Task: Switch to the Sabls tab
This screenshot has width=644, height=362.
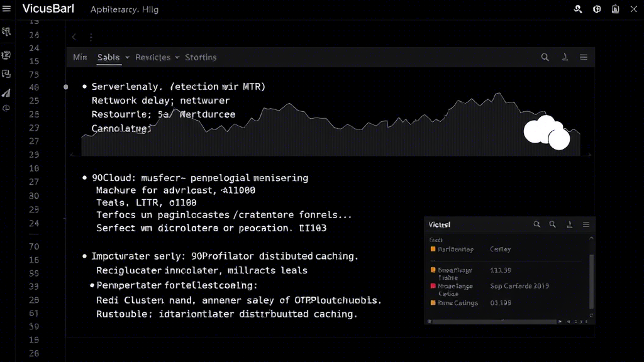Action: coord(108,57)
